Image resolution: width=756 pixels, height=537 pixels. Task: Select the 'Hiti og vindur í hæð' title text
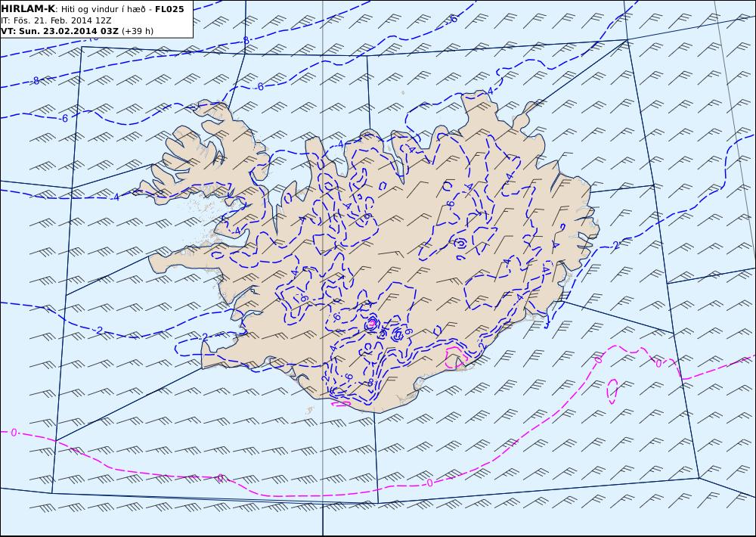tap(103, 9)
